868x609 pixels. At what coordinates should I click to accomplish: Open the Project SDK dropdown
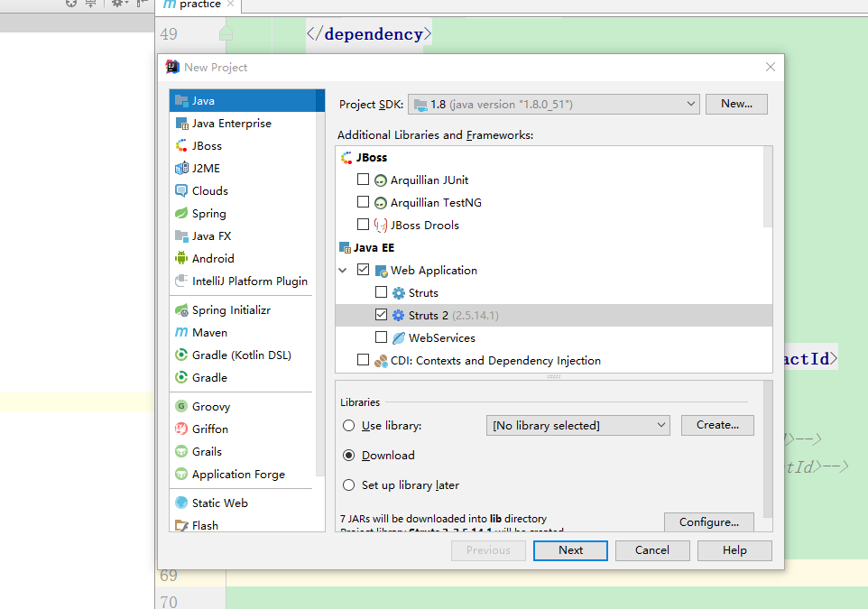[x=554, y=104]
